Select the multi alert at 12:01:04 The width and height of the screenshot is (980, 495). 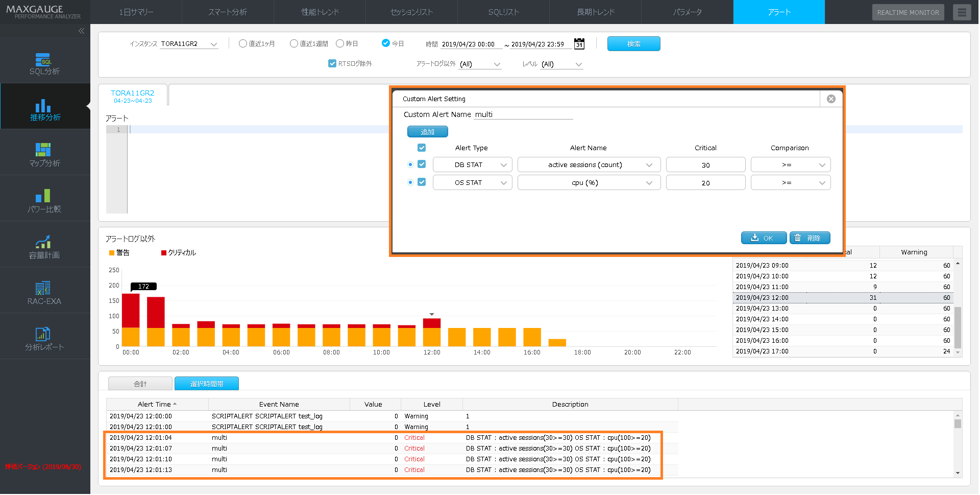pyautogui.click(x=392, y=438)
